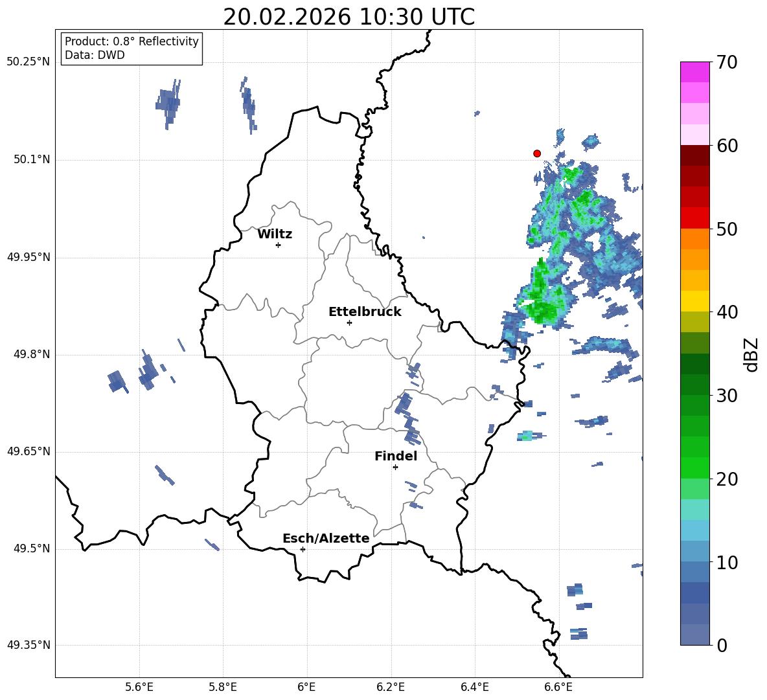Click the Findel location cross marker
767x700 pixels.
click(x=395, y=468)
